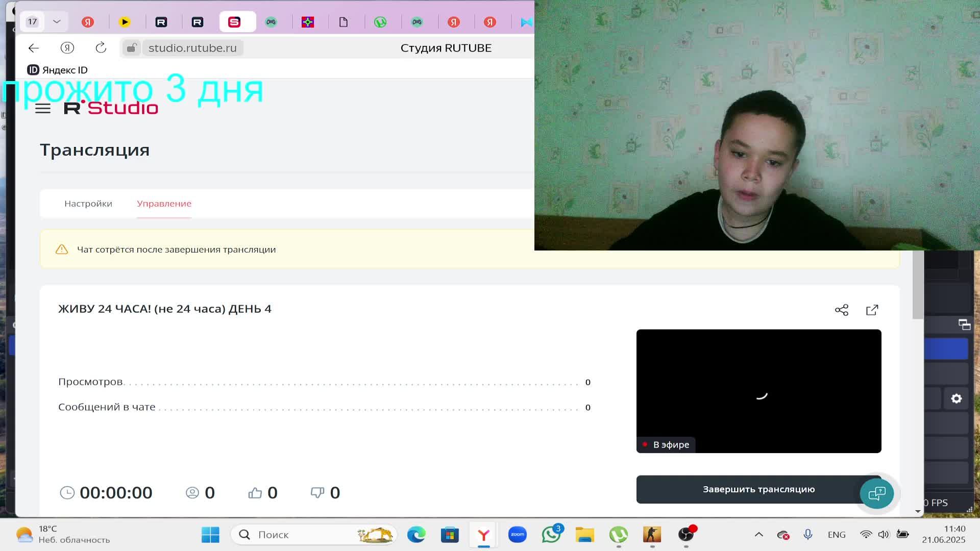Screen dimensions: 980x551
Task: Reload the studio.rutube.ru page
Action: [x=101, y=48]
